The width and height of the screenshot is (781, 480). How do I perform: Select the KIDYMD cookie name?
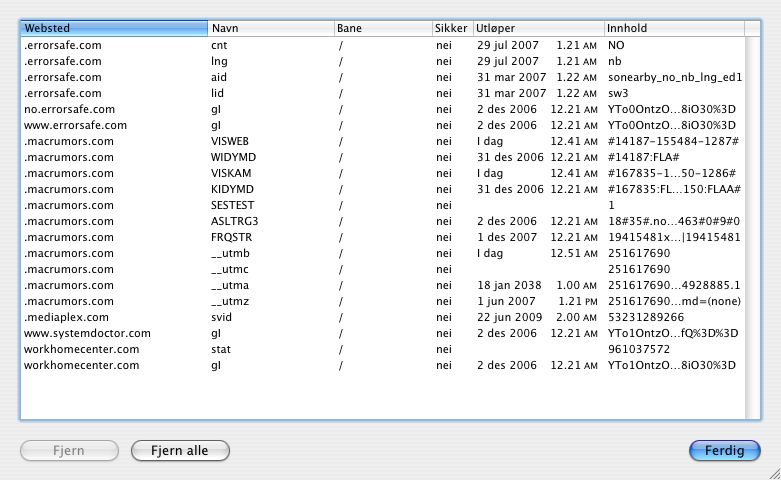tap(232, 189)
